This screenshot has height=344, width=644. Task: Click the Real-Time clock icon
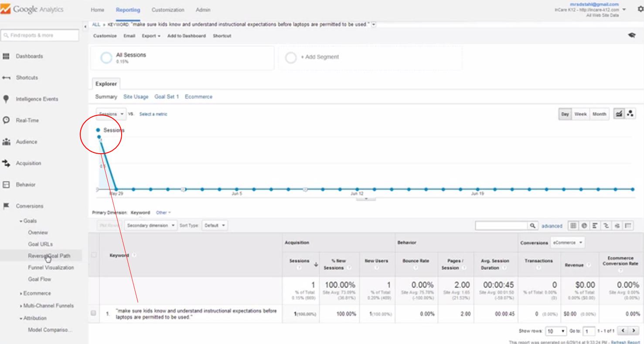(6, 120)
